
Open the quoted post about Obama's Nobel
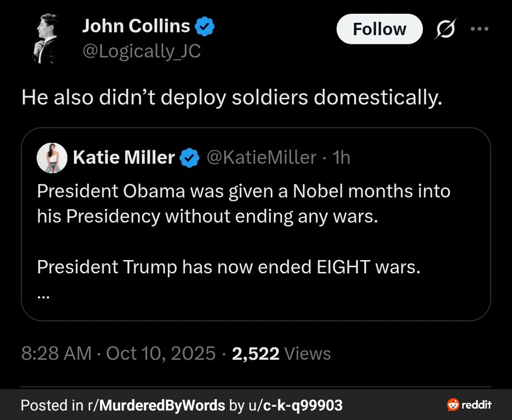(x=243, y=204)
